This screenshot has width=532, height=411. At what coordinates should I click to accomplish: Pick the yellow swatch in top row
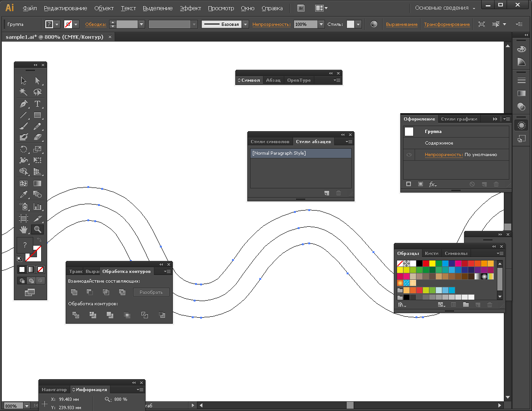click(432, 263)
